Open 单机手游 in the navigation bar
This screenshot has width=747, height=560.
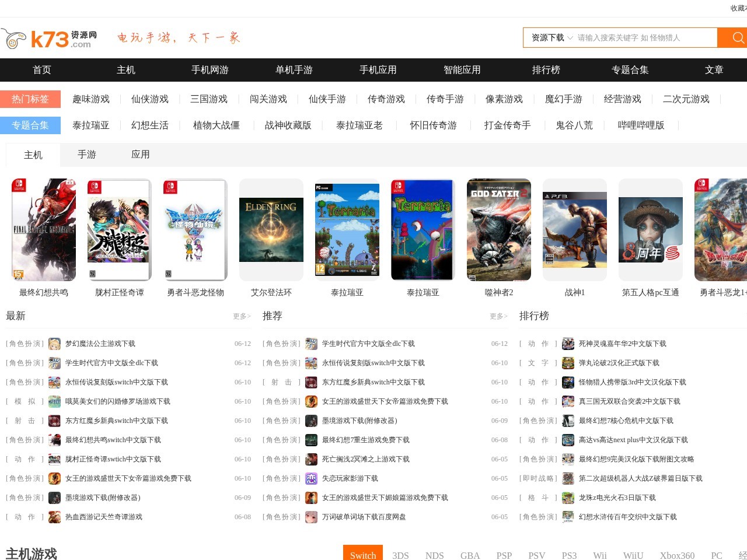294,70
